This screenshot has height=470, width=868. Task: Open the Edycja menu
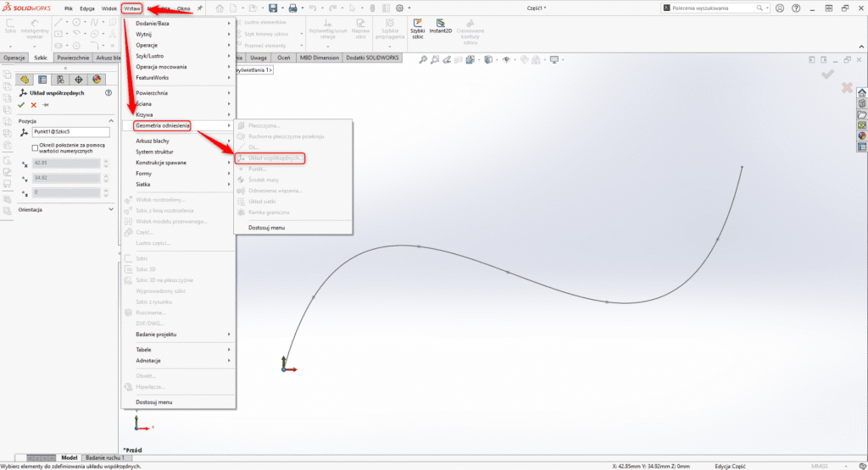tap(87, 8)
